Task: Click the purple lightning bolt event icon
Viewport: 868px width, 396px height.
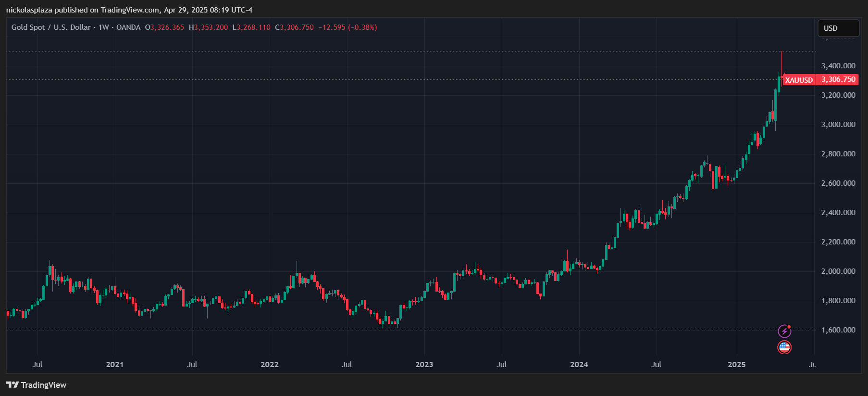Action: 784,331
